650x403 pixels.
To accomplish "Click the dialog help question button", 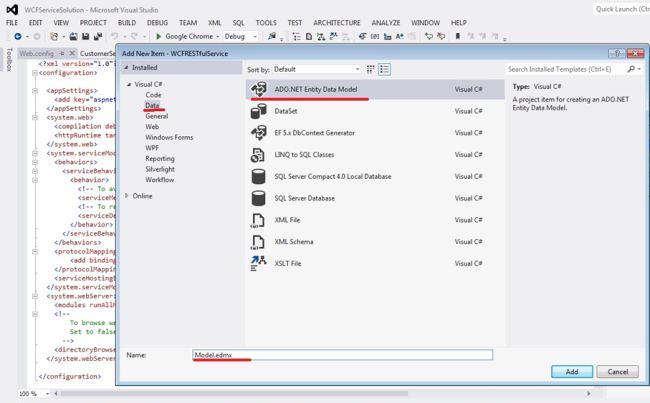I will tap(617, 53).
